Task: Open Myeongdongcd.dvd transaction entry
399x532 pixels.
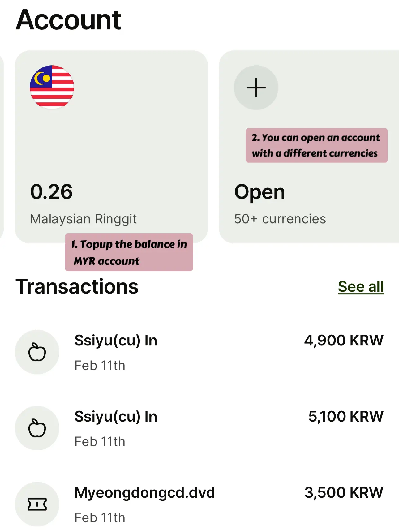Action: [199, 504]
